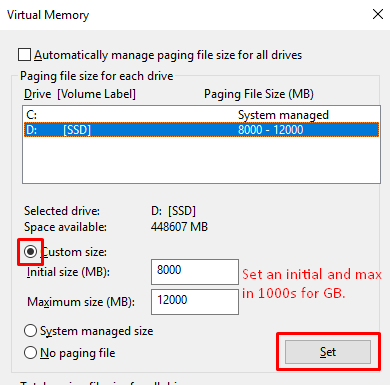Focus the Initial size (MB) field
This screenshot has width=390, height=385.
[195, 272]
